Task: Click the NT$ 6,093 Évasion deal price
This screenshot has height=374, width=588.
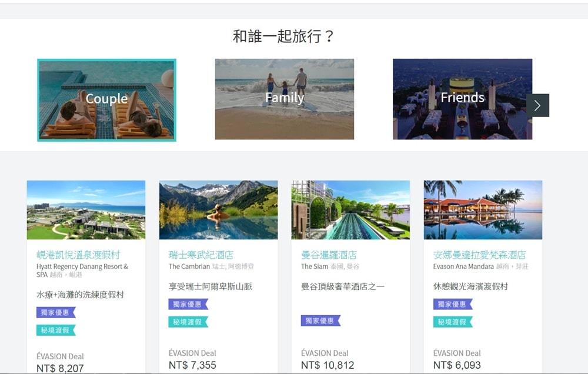Action: [457, 365]
